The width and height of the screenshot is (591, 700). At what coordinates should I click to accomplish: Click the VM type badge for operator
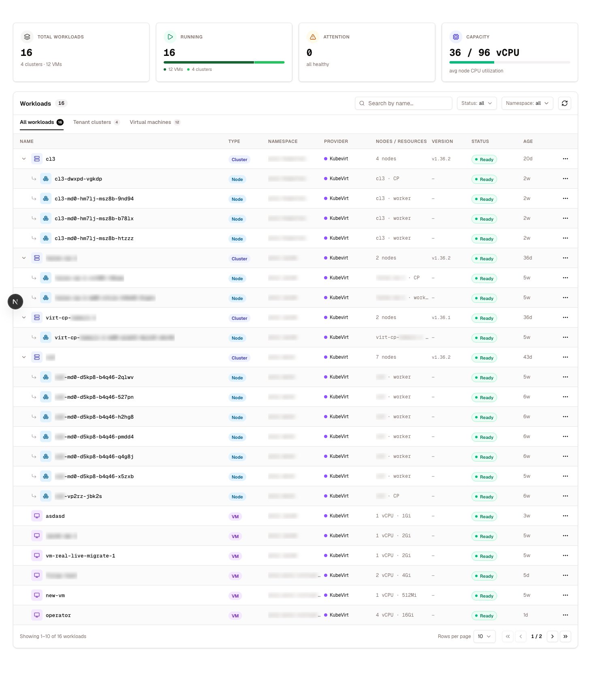point(235,616)
